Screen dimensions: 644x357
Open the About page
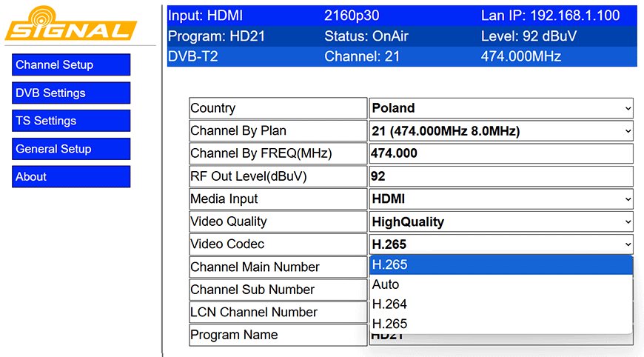(x=71, y=177)
